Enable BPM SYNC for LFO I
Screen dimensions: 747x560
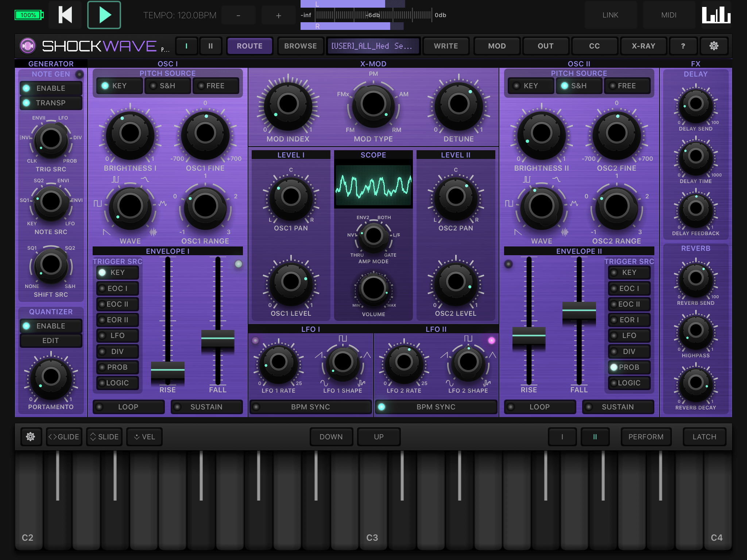[x=310, y=407]
